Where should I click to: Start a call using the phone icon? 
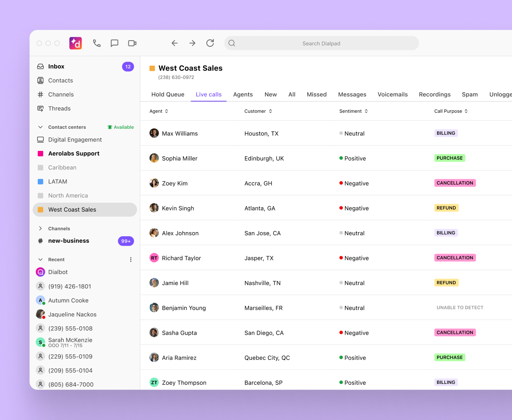click(x=97, y=43)
